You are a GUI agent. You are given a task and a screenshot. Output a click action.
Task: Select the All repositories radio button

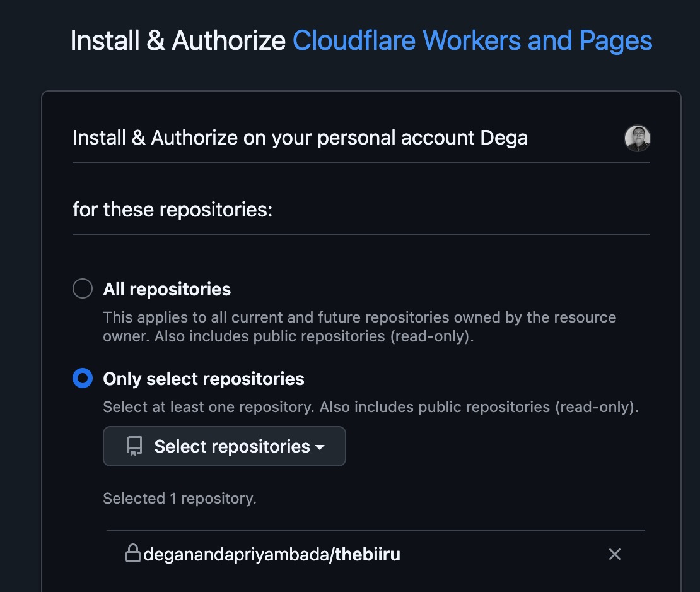83,288
